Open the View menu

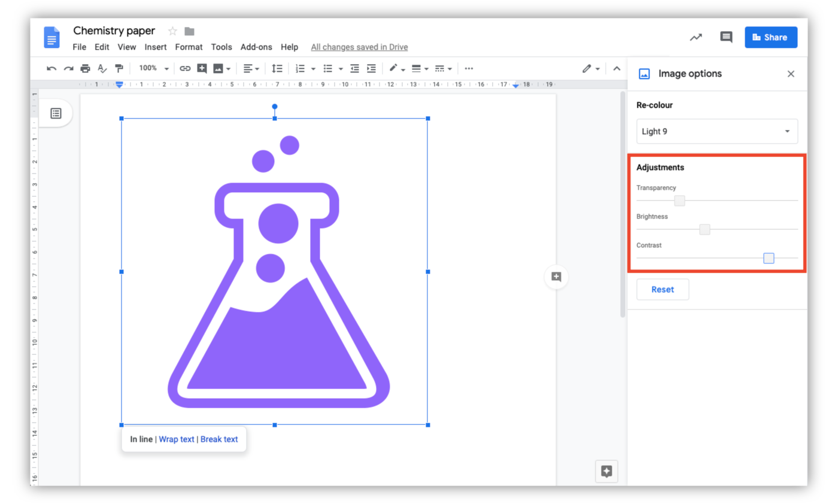(126, 47)
